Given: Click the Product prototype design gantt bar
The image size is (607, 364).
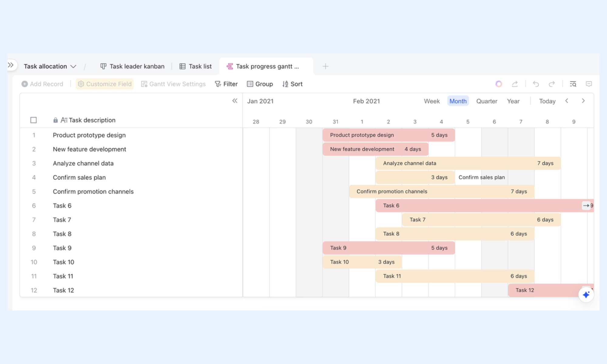Looking at the screenshot, I should (x=388, y=135).
